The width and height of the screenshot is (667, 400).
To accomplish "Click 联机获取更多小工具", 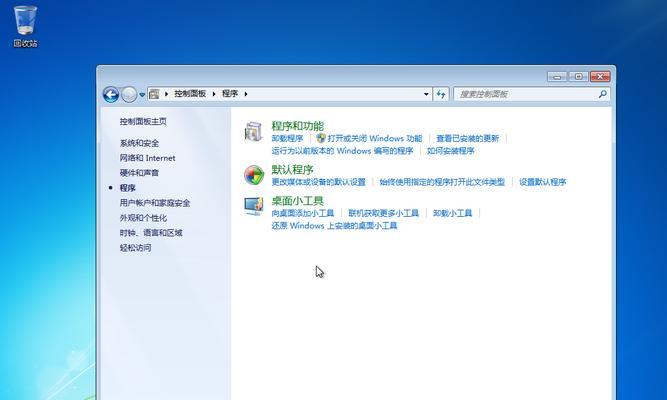I will (383, 213).
